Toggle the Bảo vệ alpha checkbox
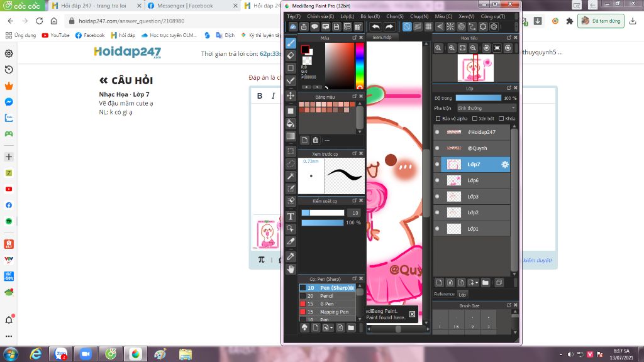The height and width of the screenshot is (362, 644). tap(438, 119)
